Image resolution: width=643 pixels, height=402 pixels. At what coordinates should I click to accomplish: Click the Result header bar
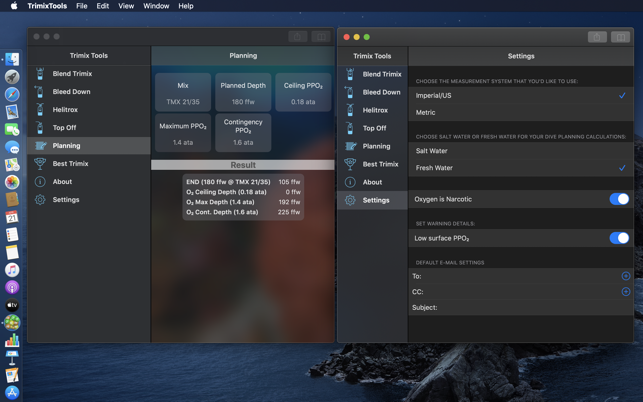(243, 165)
